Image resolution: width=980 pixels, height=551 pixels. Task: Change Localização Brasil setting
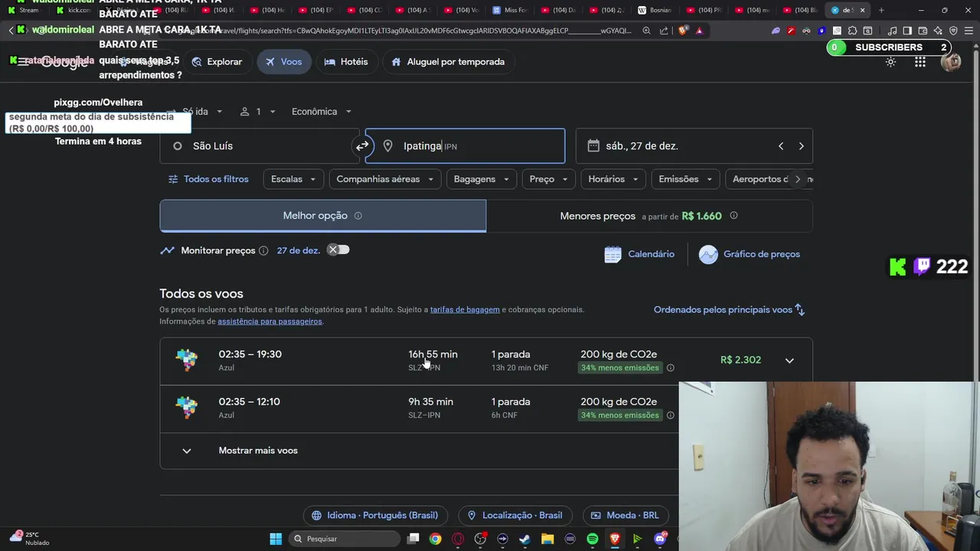pyautogui.click(x=515, y=516)
